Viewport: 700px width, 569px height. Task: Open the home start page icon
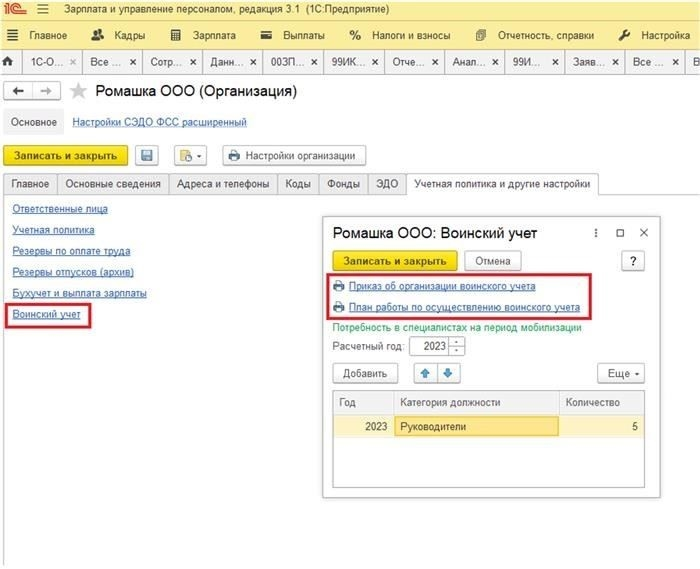(x=8, y=62)
